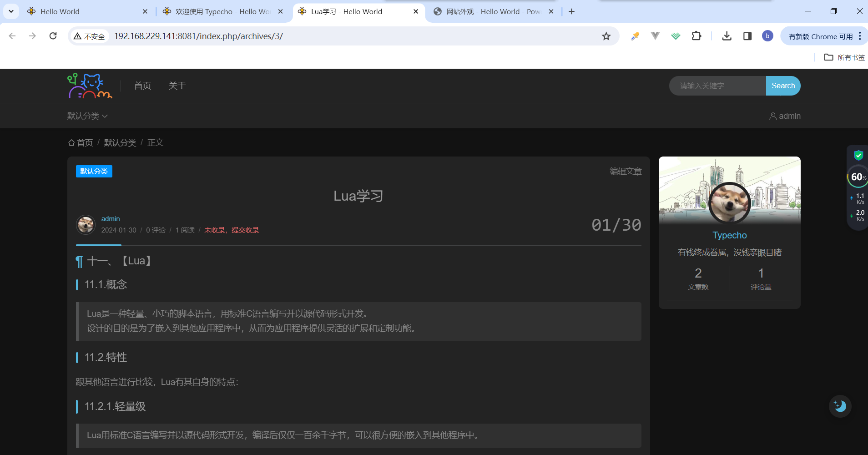Open the Chrome profile avatar 'b'
Screen dimensions: 868x455
pos(767,36)
